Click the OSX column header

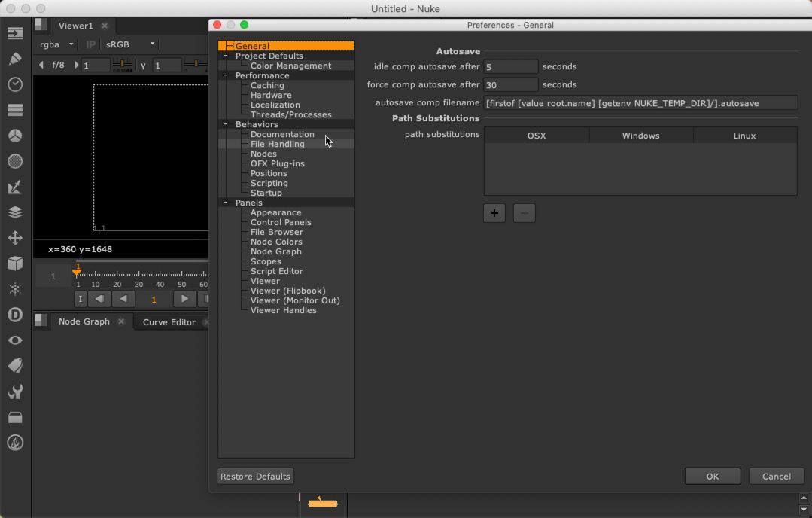(537, 136)
